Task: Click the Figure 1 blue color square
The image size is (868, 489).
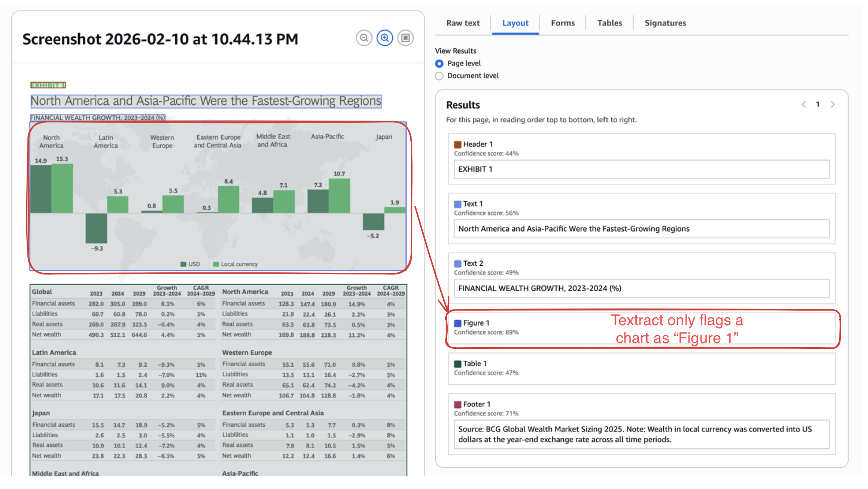Action: coord(458,323)
